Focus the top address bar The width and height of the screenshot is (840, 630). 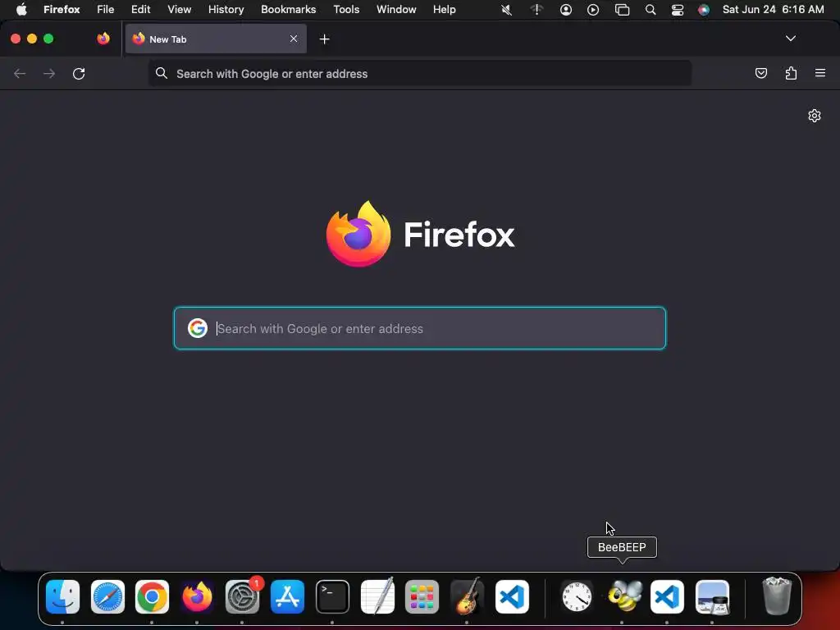[419, 74]
